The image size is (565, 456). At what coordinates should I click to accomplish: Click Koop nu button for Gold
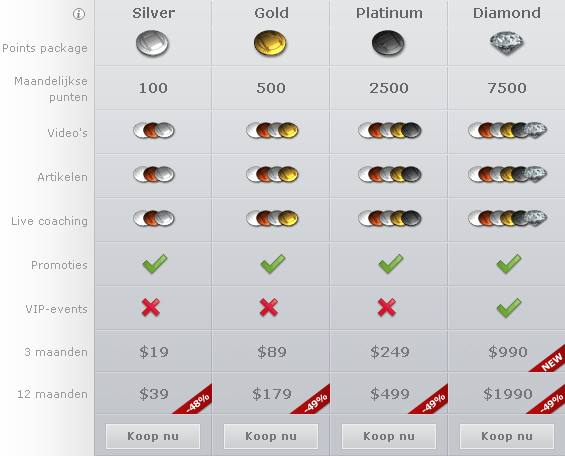271,436
